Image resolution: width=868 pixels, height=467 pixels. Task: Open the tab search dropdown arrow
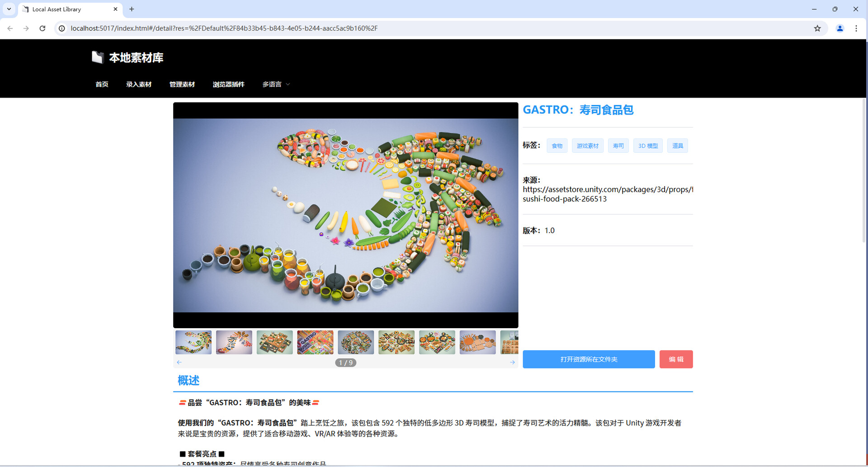pos(9,9)
